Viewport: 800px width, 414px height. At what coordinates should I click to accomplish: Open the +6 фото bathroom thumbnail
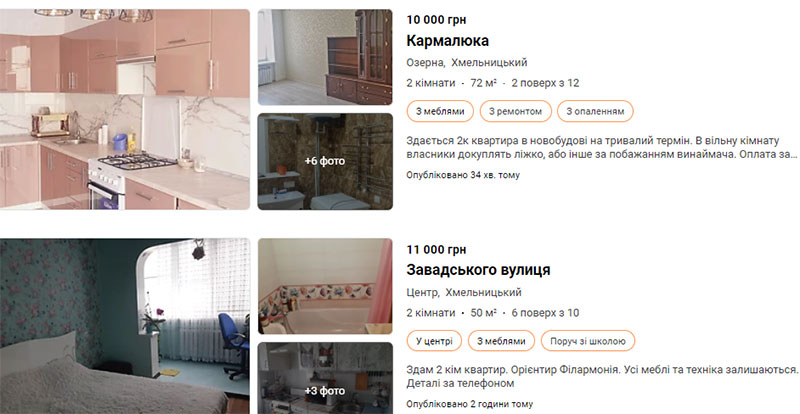coord(325,161)
